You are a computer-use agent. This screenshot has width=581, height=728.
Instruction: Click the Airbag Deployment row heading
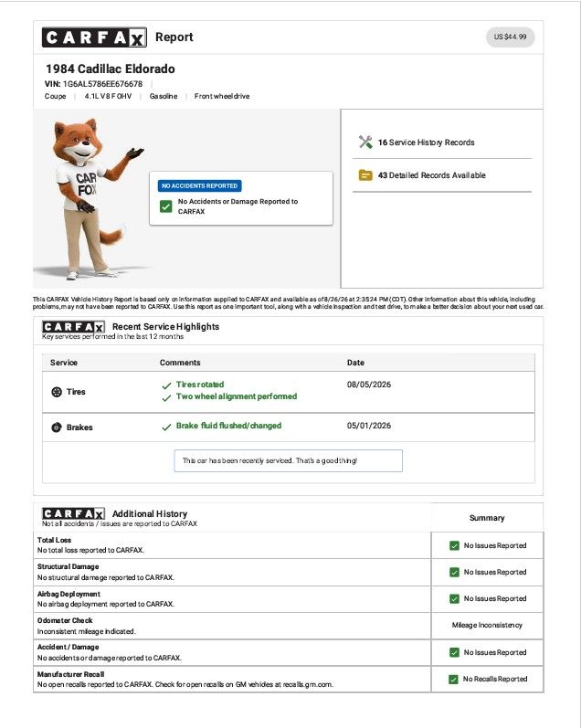(69, 594)
